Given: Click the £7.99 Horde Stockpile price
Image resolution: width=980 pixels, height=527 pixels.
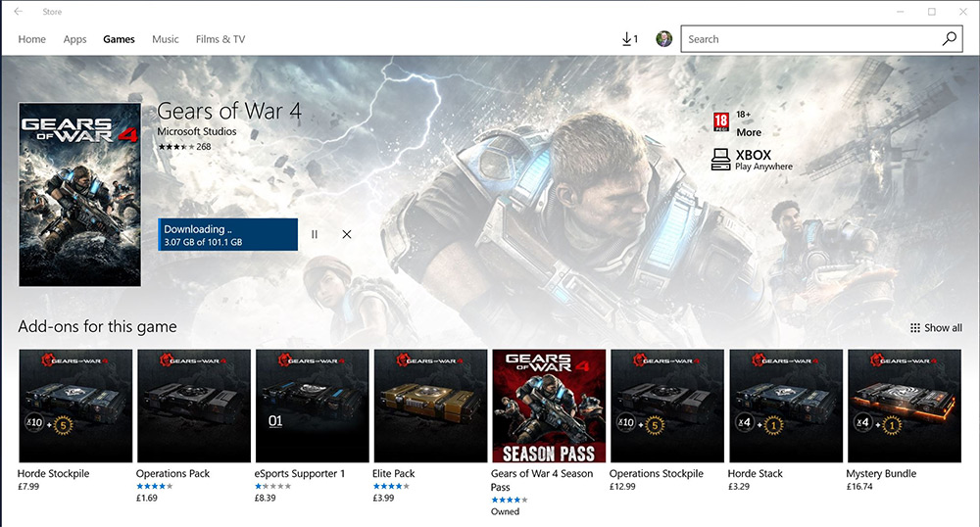Looking at the screenshot, I should (28, 487).
